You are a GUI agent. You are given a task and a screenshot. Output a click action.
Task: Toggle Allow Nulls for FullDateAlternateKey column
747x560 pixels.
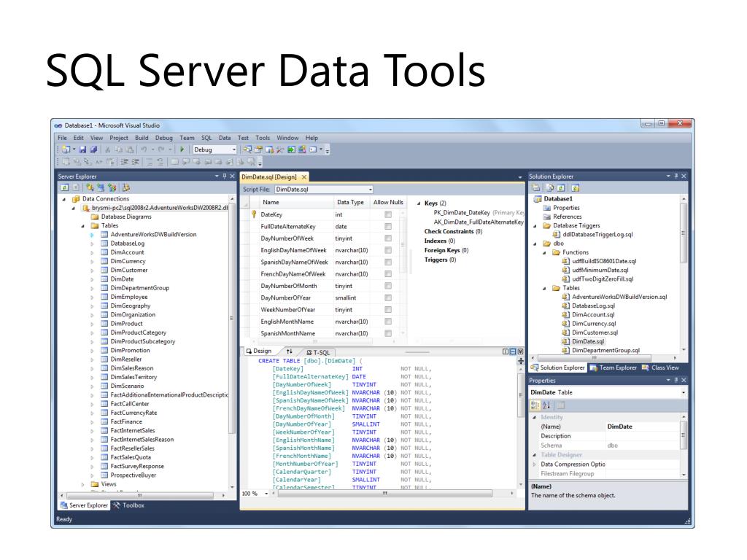tap(388, 227)
